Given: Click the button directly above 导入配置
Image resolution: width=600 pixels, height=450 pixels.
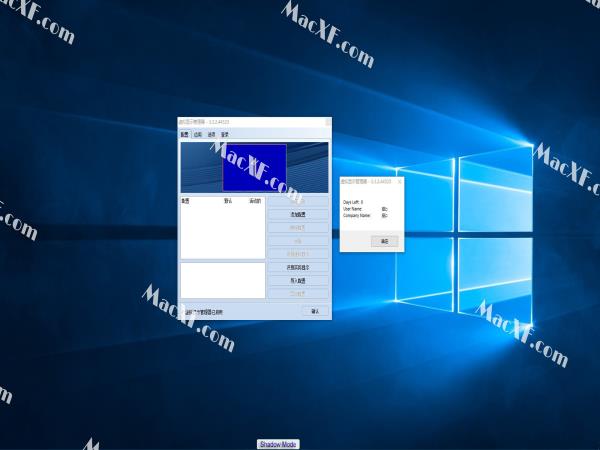Looking at the screenshot, I should tap(297, 268).
